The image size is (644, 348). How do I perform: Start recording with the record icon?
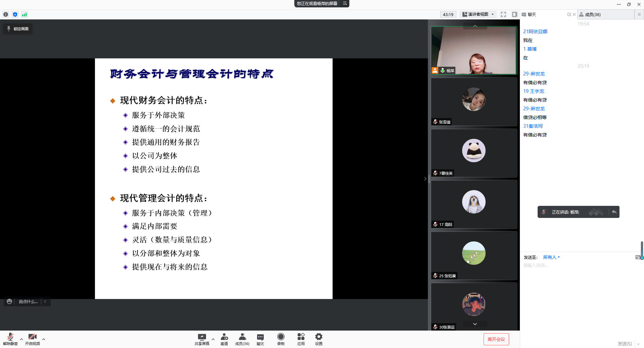281,337
